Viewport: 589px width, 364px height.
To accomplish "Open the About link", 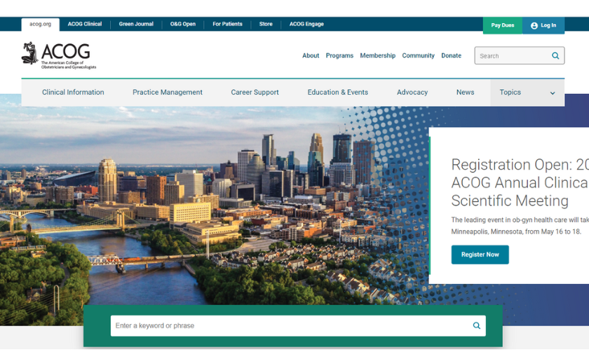I will coord(311,55).
